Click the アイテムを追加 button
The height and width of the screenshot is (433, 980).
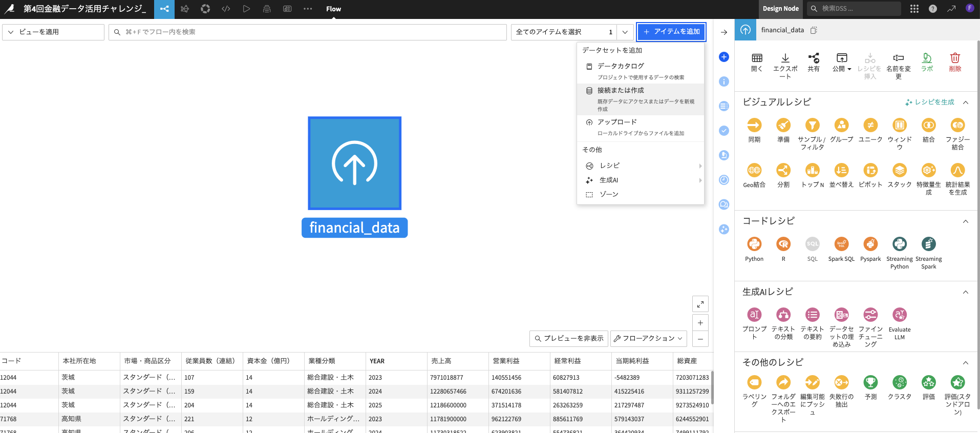671,32
